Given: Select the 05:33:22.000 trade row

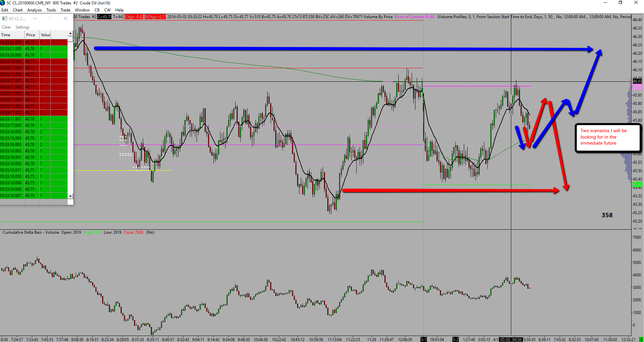Looking at the screenshot, I should point(34,42).
